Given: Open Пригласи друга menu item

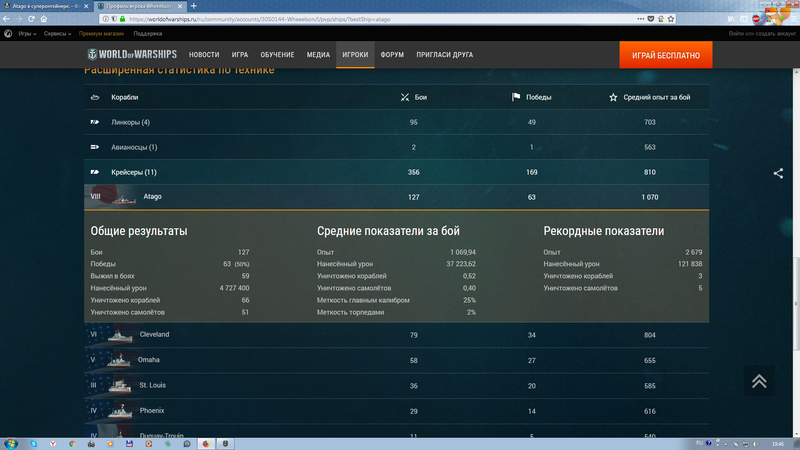Looking at the screenshot, I should click(x=444, y=55).
